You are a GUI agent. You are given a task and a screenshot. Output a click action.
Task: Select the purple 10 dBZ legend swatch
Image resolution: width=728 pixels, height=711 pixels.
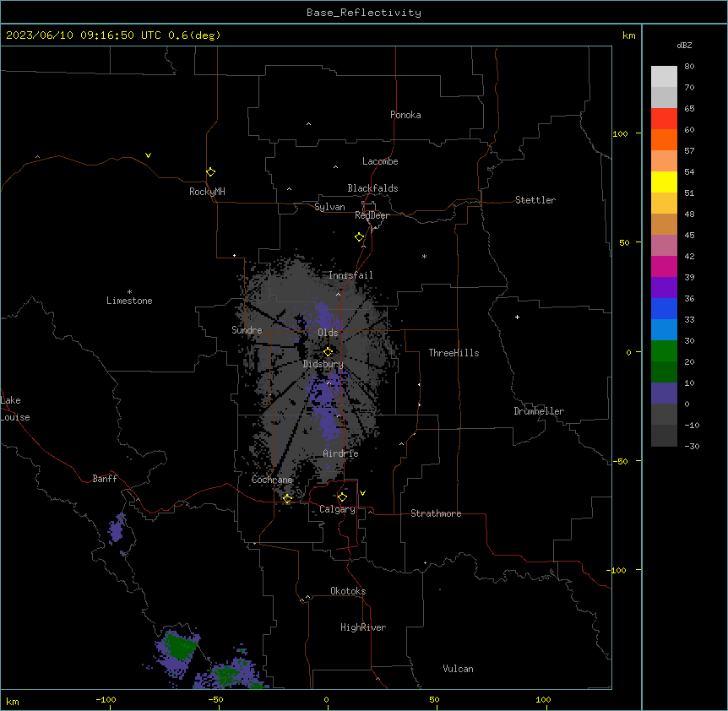[664, 393]
